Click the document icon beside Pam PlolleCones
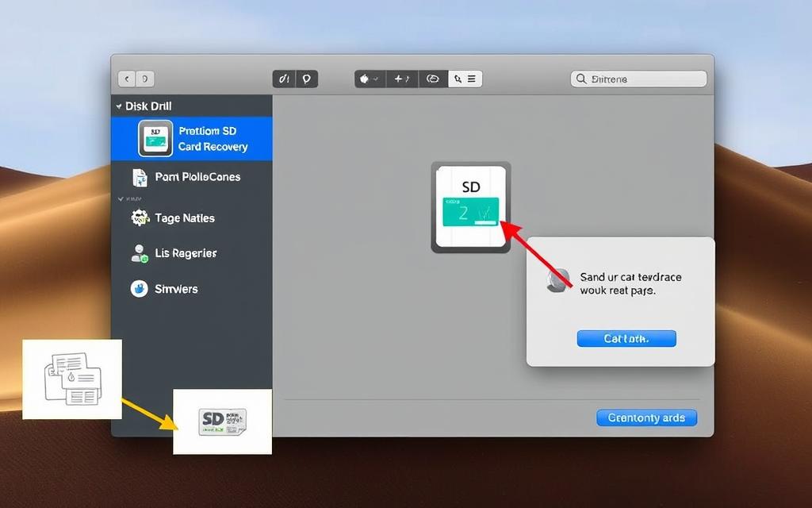812x508 pixels. [140, 177]
